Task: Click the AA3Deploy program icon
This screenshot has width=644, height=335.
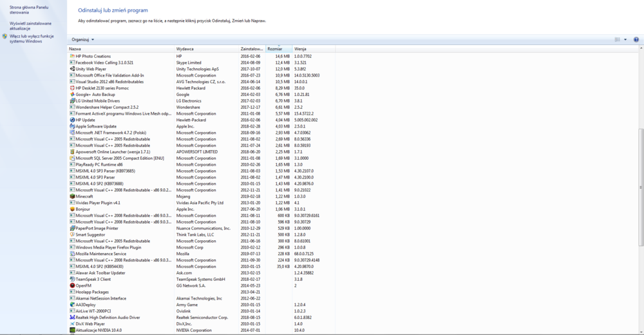Action: (x=72, y=305)
